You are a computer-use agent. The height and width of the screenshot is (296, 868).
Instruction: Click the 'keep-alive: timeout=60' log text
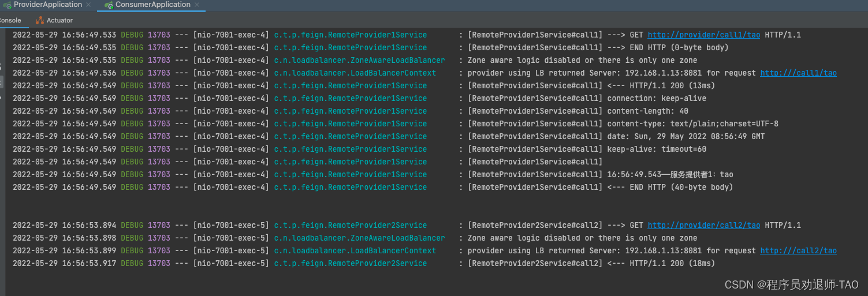pyautogui.click(x=657, y=149)
